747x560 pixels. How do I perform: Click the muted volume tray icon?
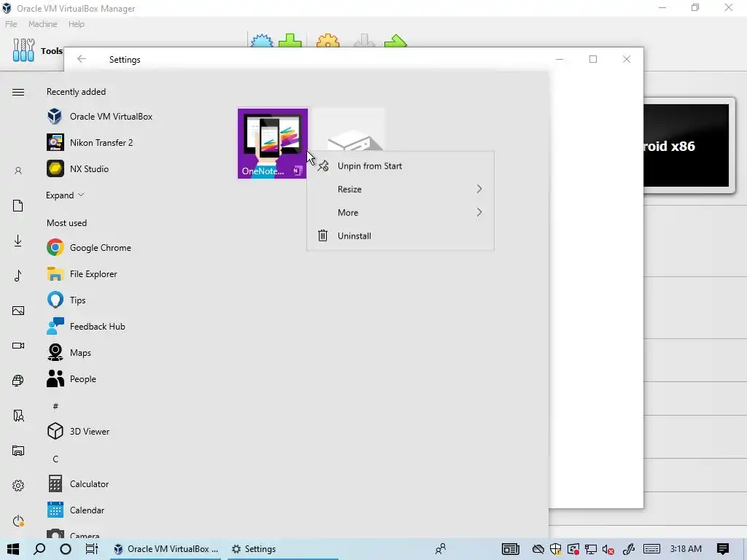click(608, 550)
